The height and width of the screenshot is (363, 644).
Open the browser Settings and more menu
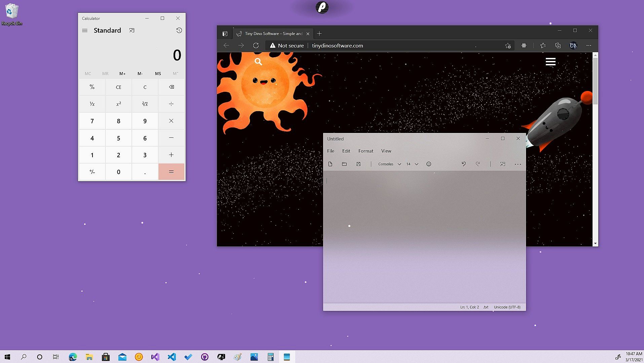pos(589,45)
